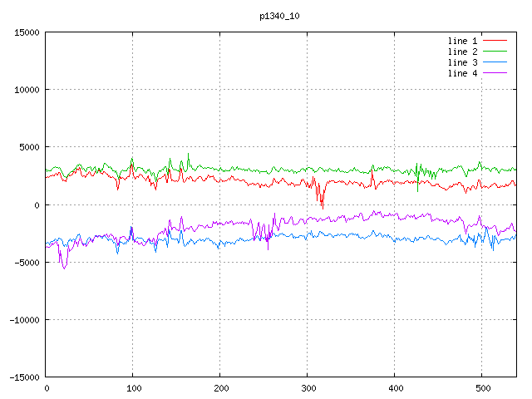
Task: Click the red legend sample for line 1
Action: coord(495,41)
